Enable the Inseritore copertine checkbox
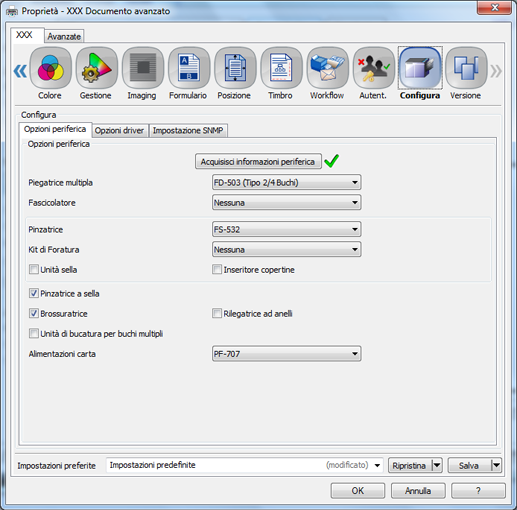Image resolution: width=517 pixels, height=510 pixels. [x=217, y=269]
